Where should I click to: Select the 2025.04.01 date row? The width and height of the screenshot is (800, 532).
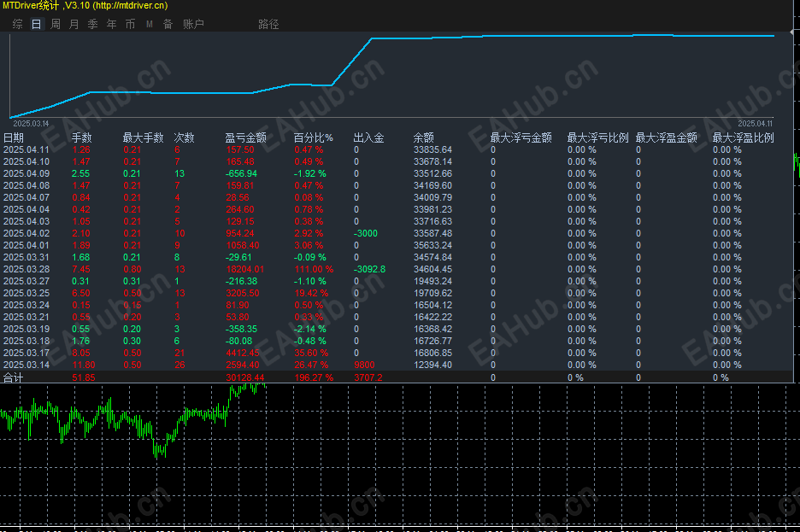(26, 245)
